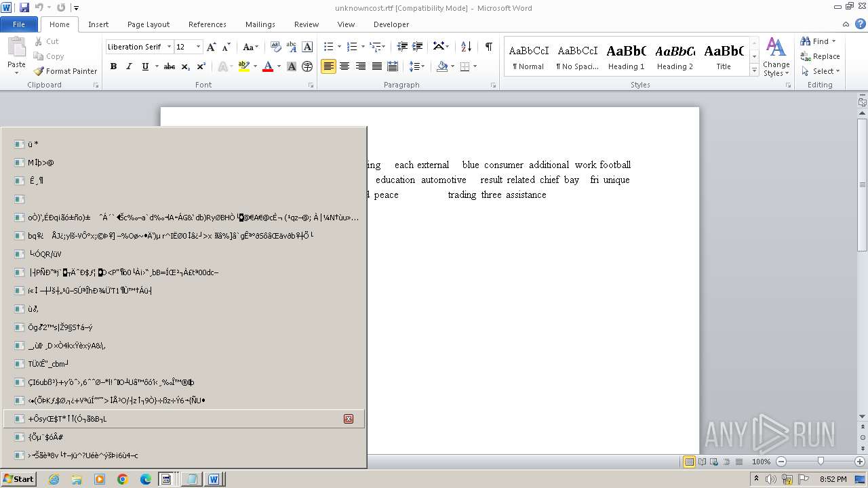Click the enclosed characters icon
This screenshot has height=488, width=868.
(x=307, y=66)
